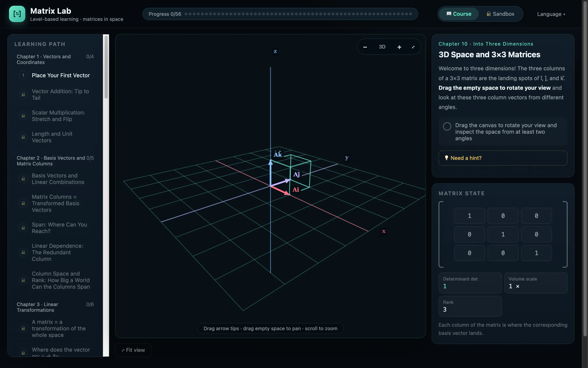588x368 pixels.
Task: Click the Aĵ purple arrow tip
Action: click(288, 181)
